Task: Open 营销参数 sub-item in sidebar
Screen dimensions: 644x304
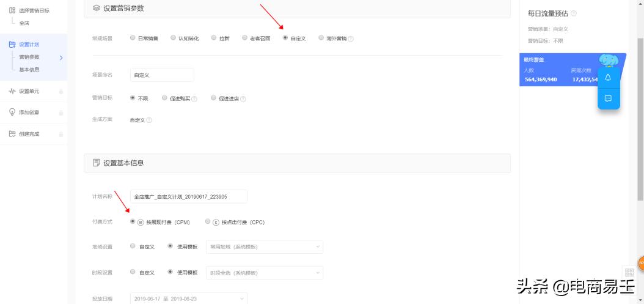Action: pyautogui.click(x=29, y=57)
